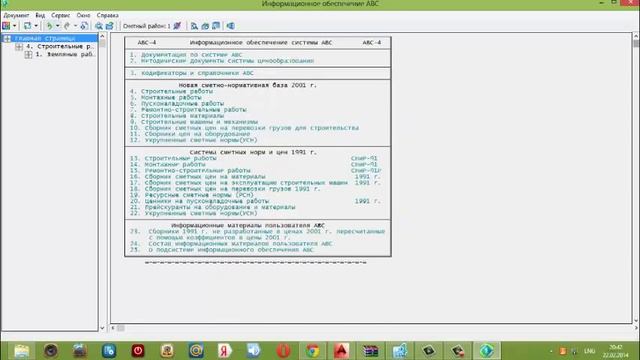Click horizontal scrollbar thumb in content pane

click(x=121, y=328)
